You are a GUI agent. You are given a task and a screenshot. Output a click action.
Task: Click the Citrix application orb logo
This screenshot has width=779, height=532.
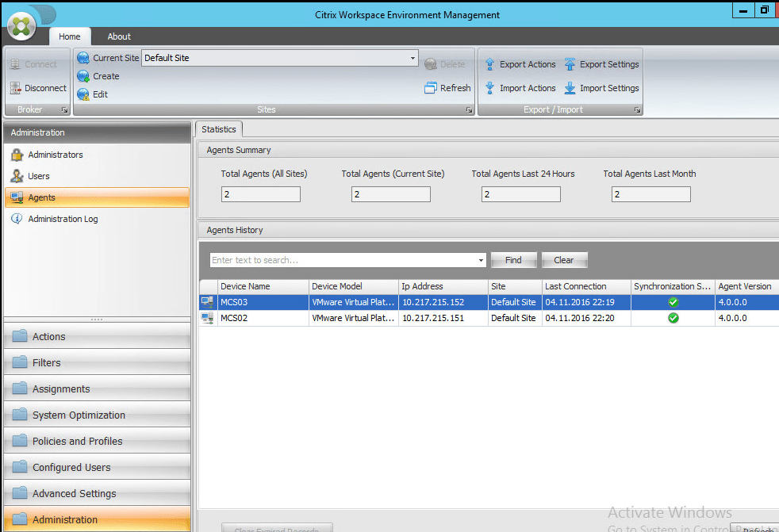tap(21, 25)
